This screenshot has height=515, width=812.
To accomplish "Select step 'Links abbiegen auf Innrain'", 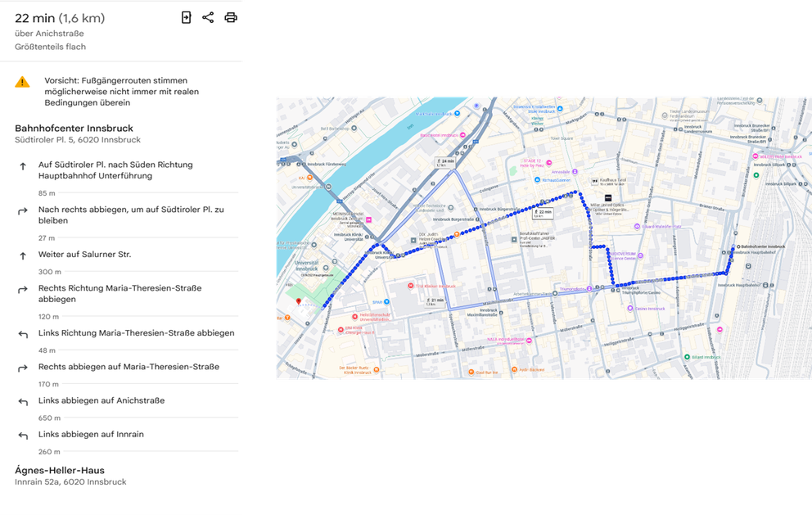I will coord(90,435).
